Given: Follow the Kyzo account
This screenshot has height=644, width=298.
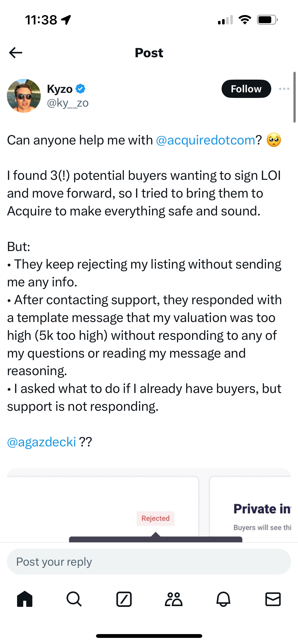Looking at the screenshot, I should [246, 89].
